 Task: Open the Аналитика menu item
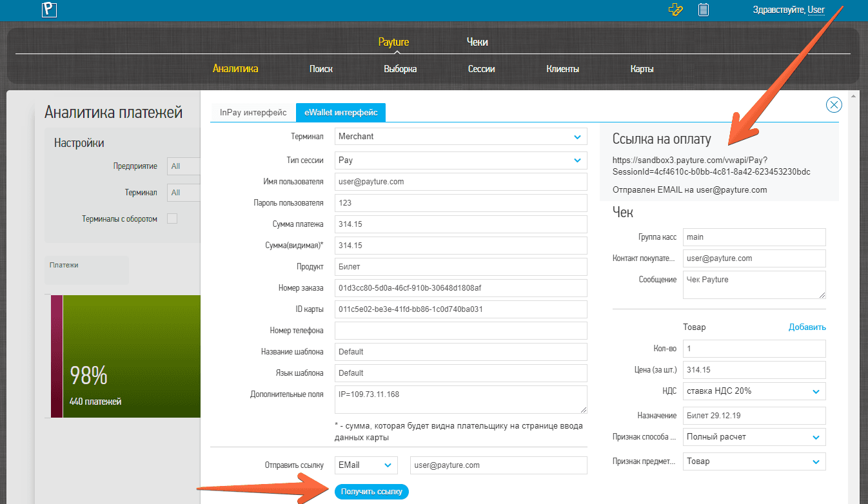(235, 69)
